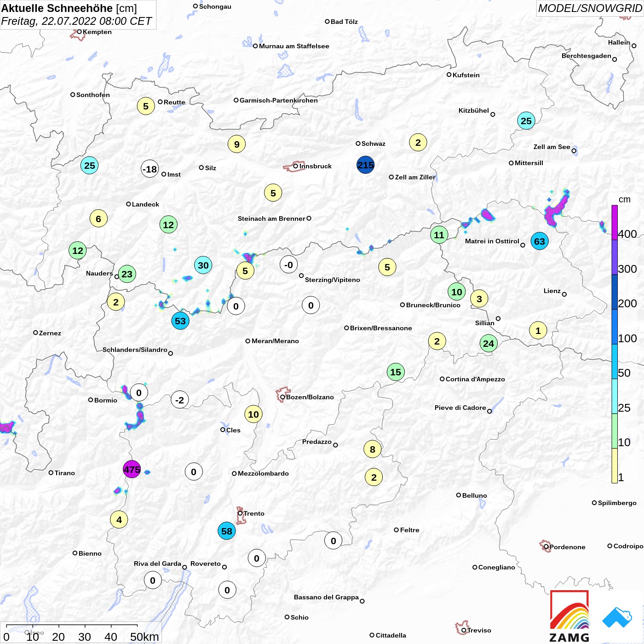Screen dimensions: 644x644
Task: Click the 30 cm station marker
Action: pos(203,265)
